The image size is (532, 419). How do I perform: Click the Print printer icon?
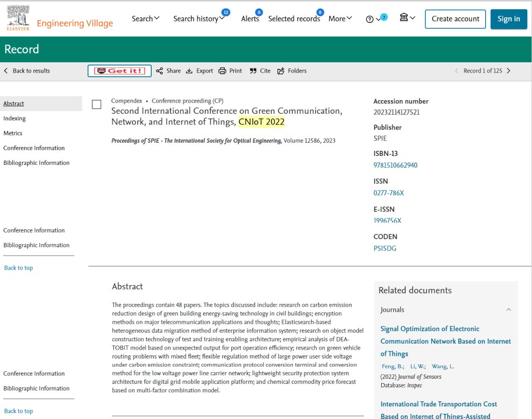(222, 71)
